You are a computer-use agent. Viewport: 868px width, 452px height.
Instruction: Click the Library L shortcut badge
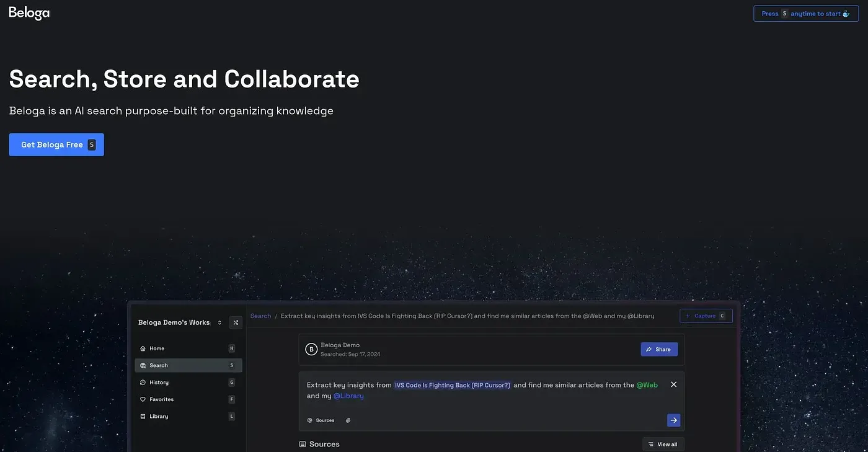tap(232, 417)
